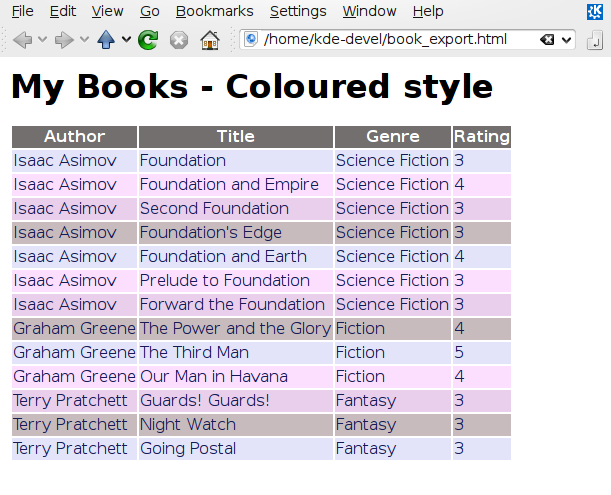Go up one directory level
The image size is (611, 495).
[x=106, y=40]
